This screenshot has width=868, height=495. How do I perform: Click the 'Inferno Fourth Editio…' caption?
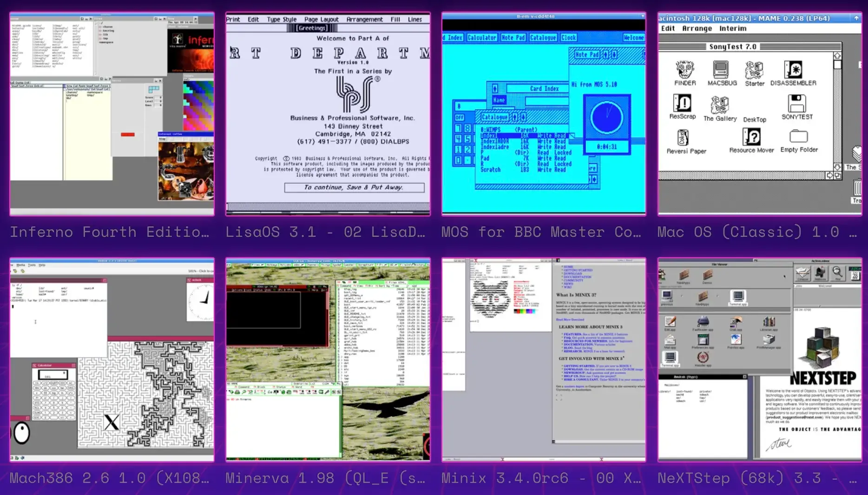110,232
